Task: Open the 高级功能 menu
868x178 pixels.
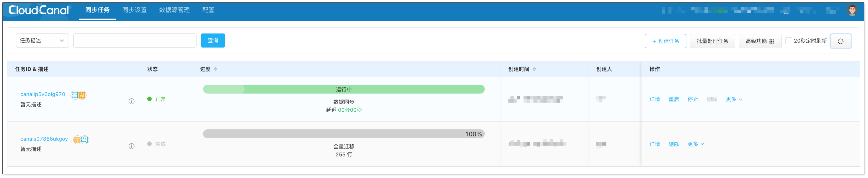Action: 759,41
